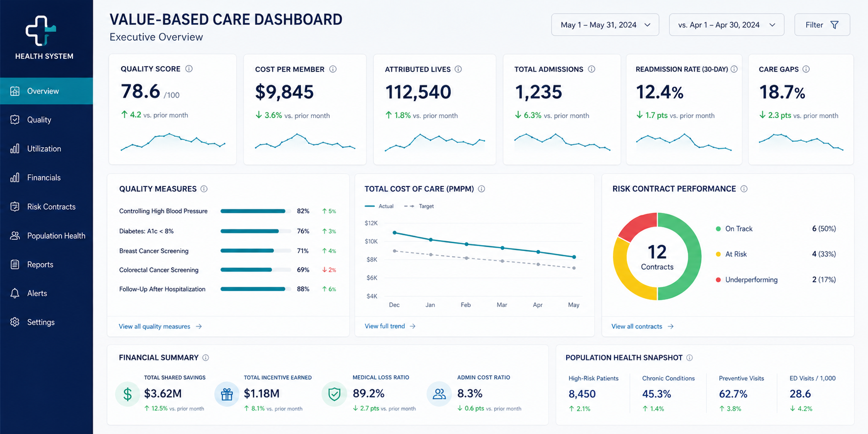This screenshot has width=868, height=434.
Task: Open the vs. Apr 1 – Apr 30, 2024 comparison dropdown
Action: pyautogui.click(x=727, y=25)
